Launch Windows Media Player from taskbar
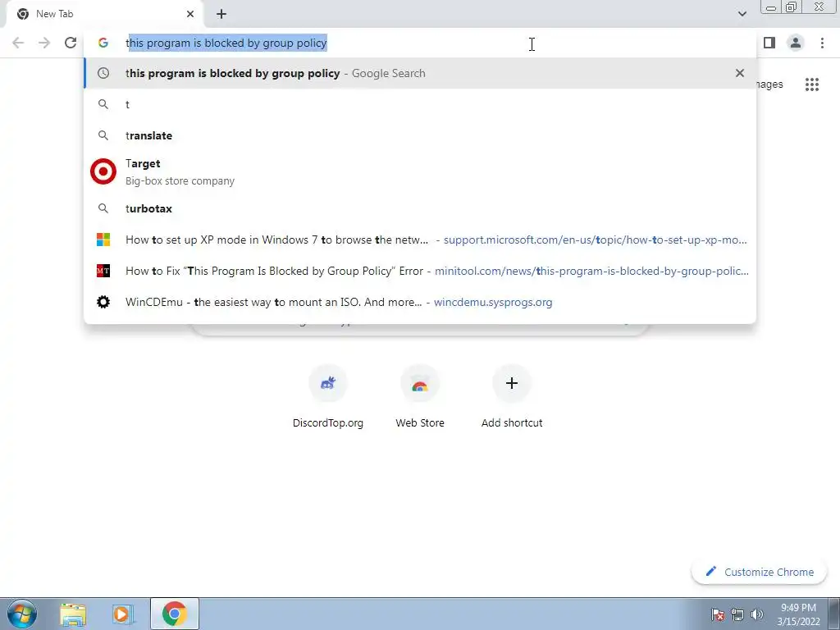 tap(122, 614)
